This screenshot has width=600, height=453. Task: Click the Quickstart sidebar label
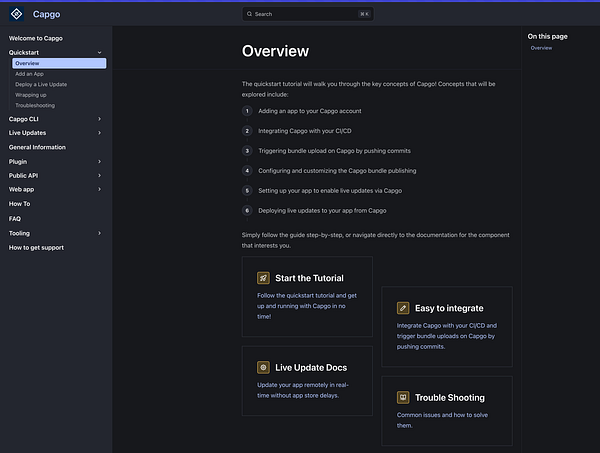(x=24, y=52)
